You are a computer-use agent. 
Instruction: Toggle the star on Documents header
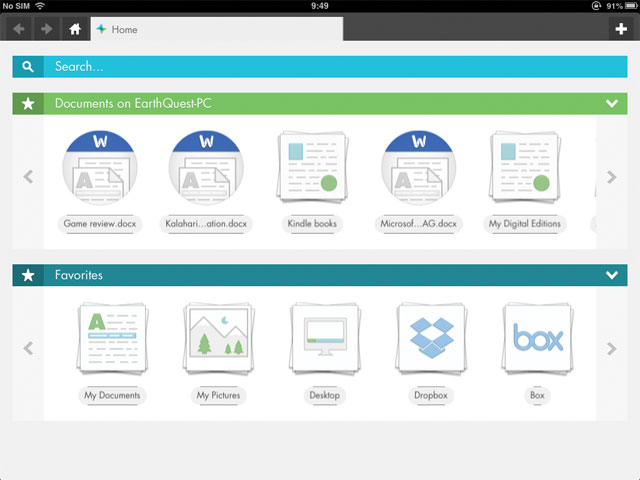point(28,103)
